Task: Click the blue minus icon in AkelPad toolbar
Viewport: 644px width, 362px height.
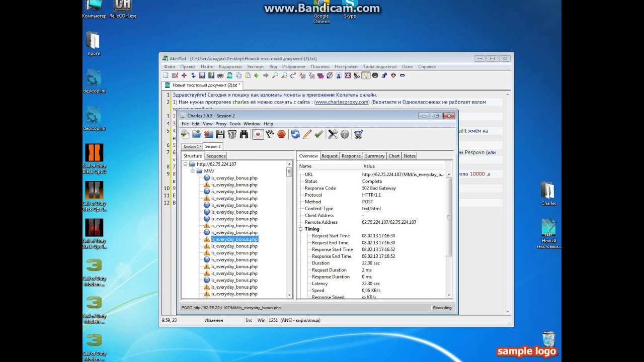Action: 402,75
